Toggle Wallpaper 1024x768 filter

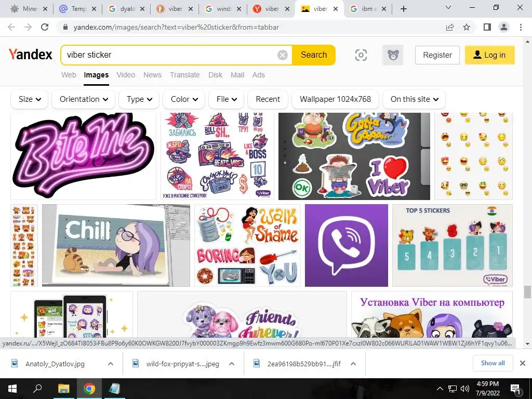pyautogui.click(x=335, y=99)
